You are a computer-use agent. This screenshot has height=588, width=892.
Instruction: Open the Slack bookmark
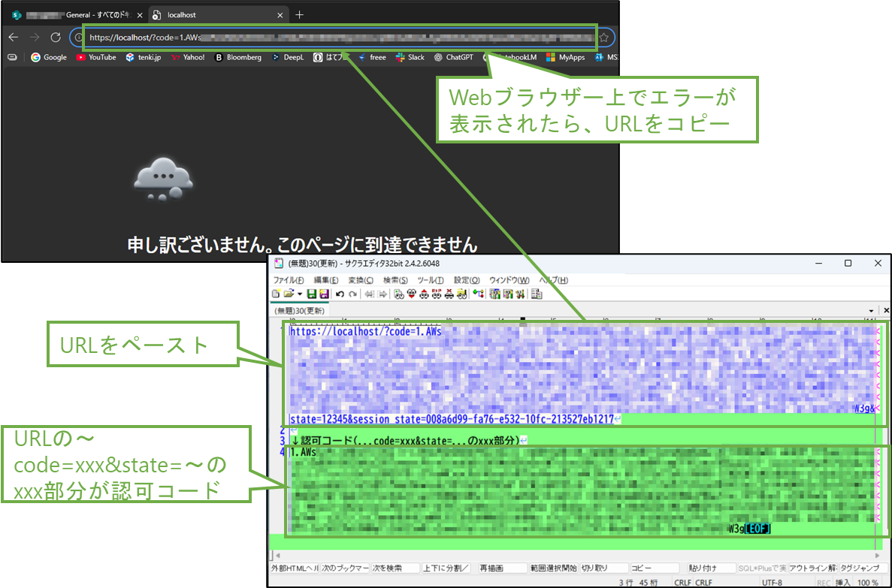point(410,57)
